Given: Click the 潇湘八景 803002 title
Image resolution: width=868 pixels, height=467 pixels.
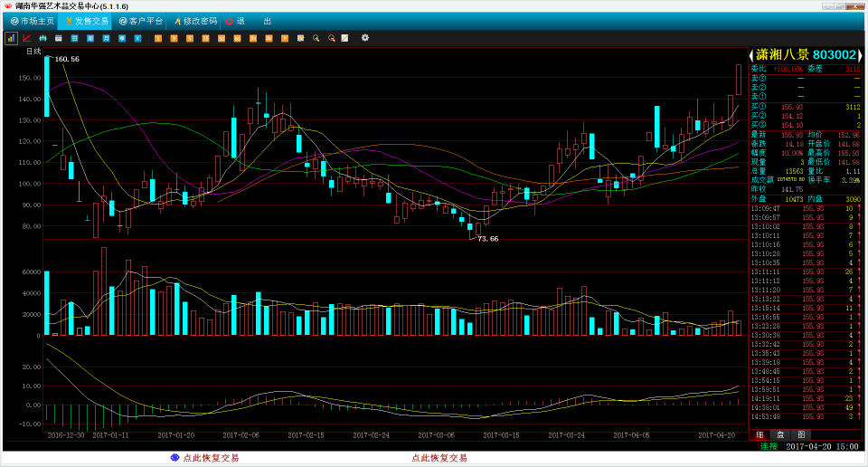Looking at the screenshot, I should coord(806,55).
